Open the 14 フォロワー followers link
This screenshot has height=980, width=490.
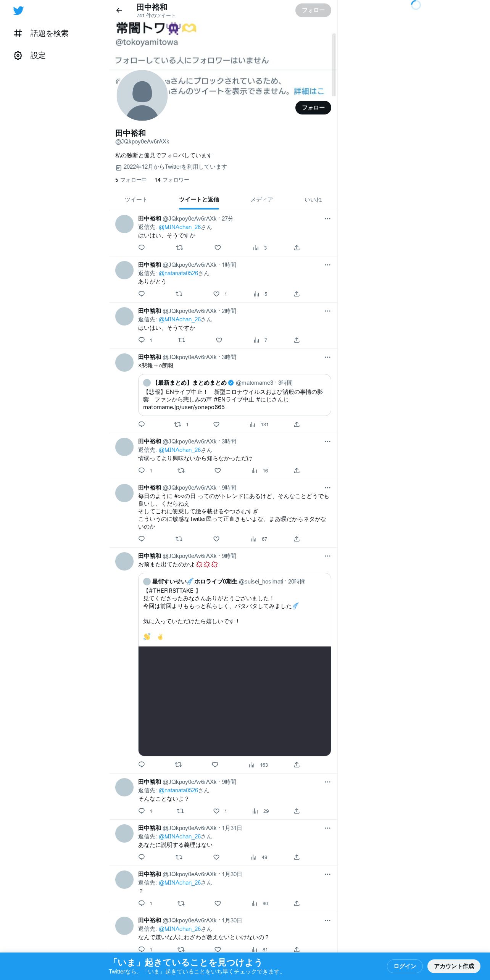pos(172,180)
